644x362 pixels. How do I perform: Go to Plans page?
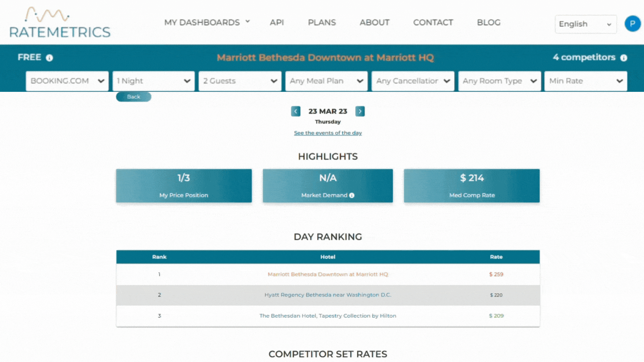coord(322,22)
